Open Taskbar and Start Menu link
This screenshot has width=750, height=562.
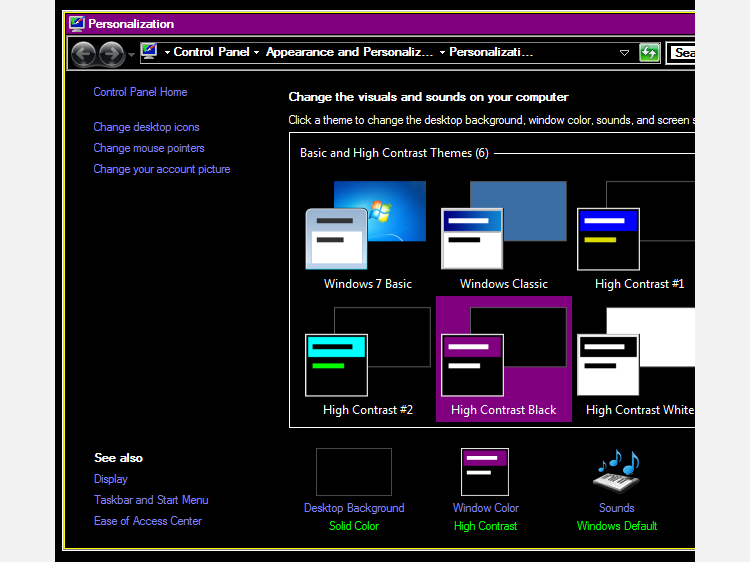[151, 500]
